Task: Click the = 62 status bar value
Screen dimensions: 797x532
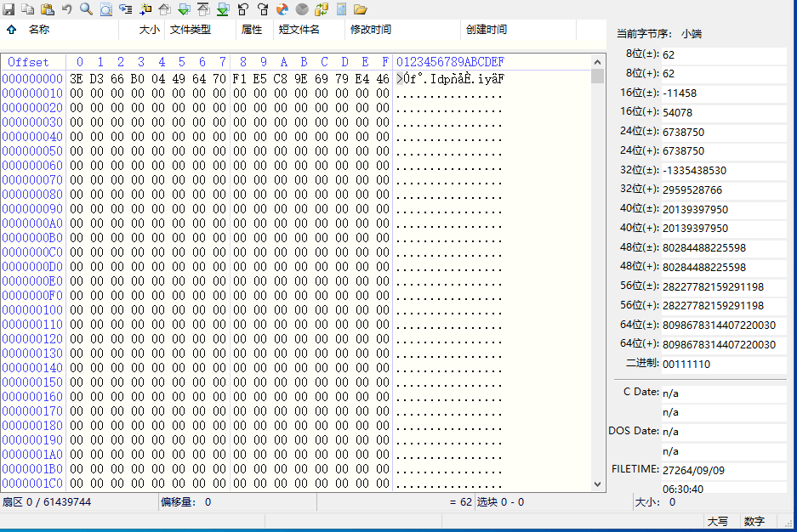Action: pos(460,502)
